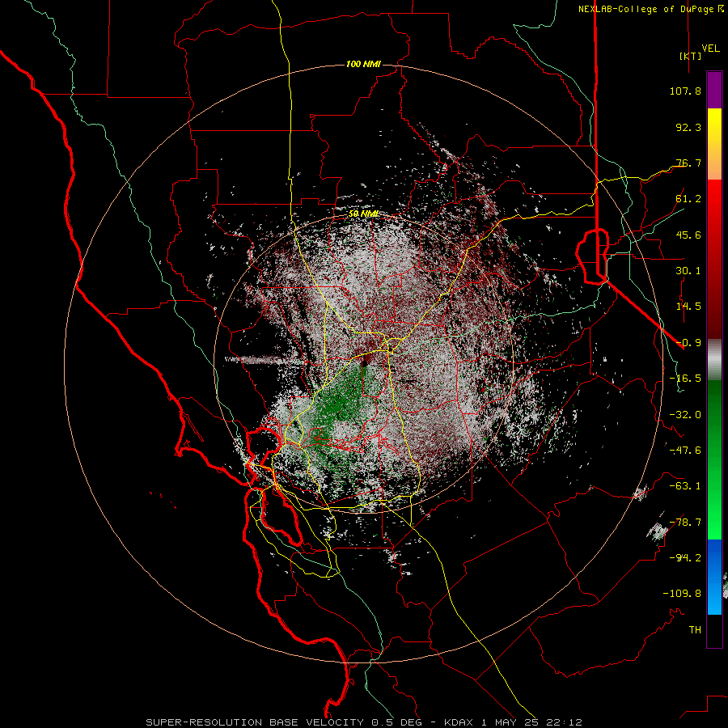The height and width of the screenshot is (728, 728).
Task: Select the -47.6 velocity scale value
Action: coord(685,451)
